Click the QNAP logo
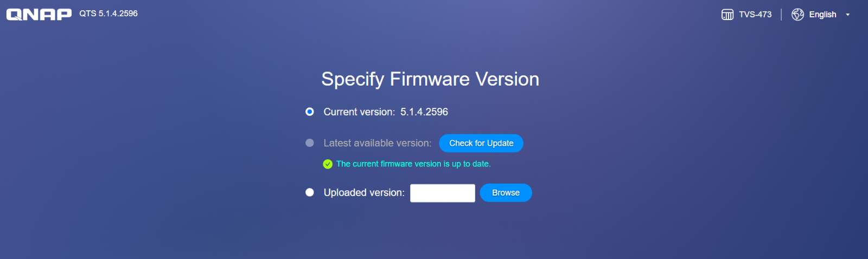Viewport: 868px width, 259px height. click(39, 14)
